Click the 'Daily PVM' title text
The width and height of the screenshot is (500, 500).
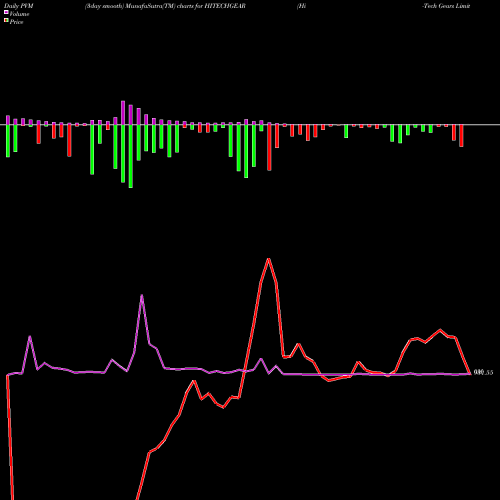(19, 6)
